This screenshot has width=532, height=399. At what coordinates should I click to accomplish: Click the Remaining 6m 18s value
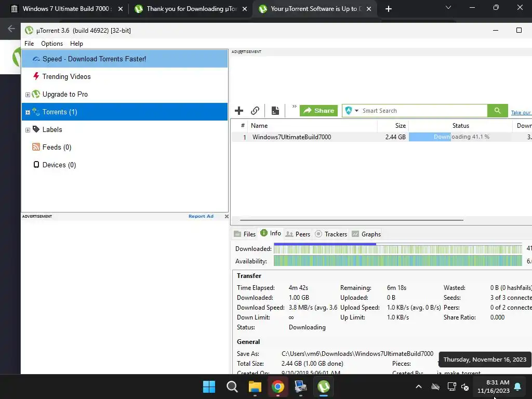396,288
